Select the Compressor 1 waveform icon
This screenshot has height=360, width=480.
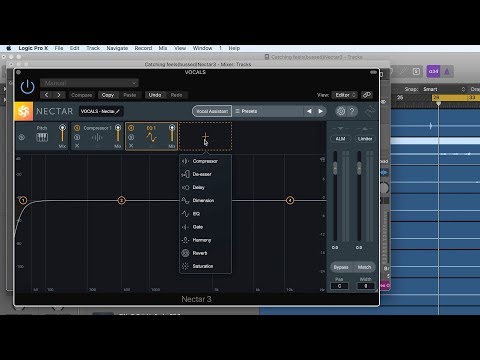coord(97,137)
